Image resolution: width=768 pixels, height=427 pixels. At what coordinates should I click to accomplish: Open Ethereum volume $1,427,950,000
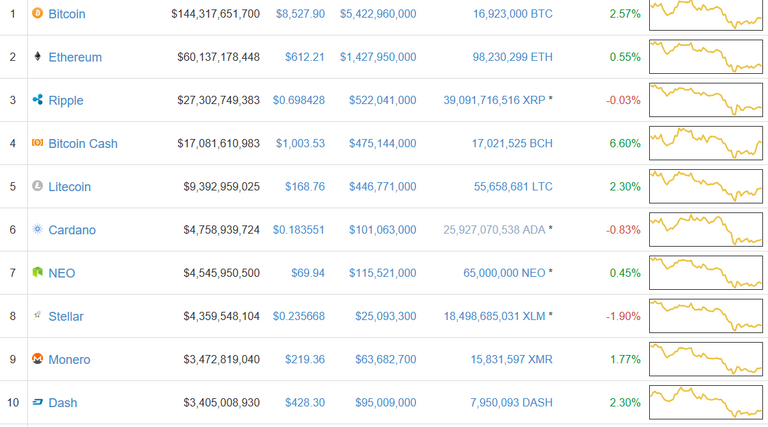(x=378, y=57)
